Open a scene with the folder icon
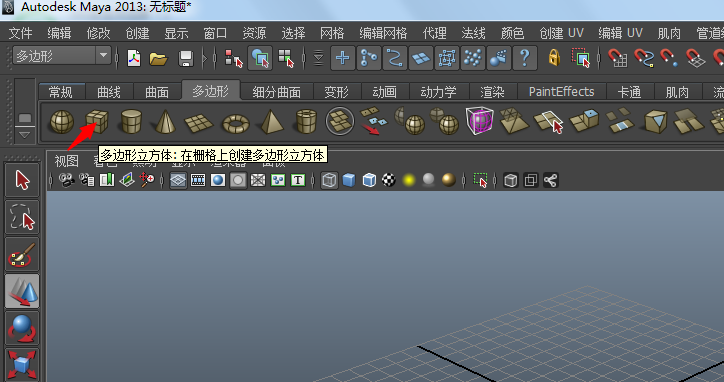The image size is (724, 382). pos(158,59)
